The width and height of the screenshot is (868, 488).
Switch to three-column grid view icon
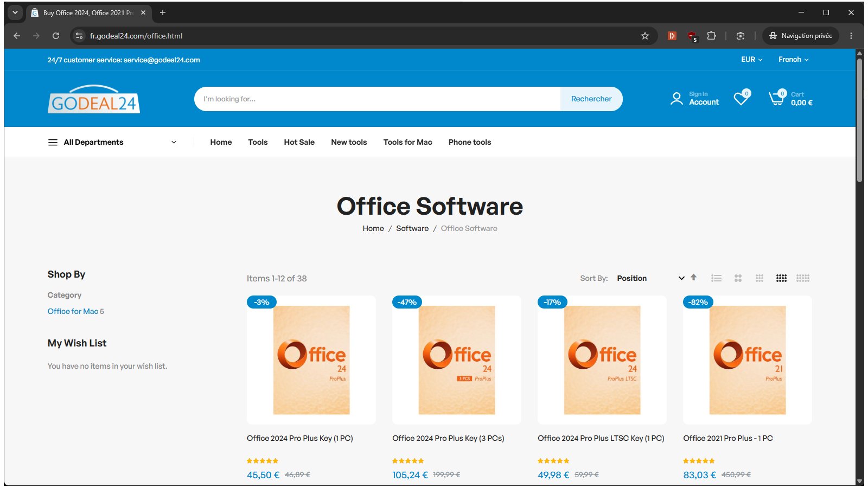(x=759, y=278)
